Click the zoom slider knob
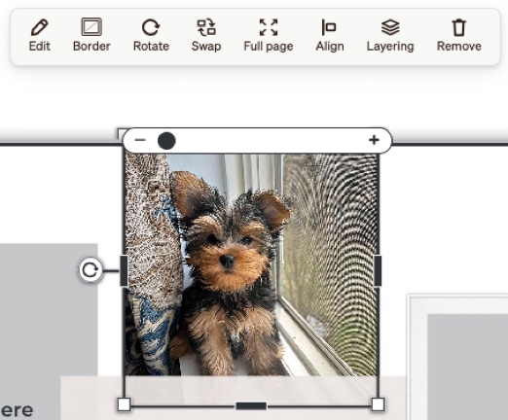This screenshot has width=508, height=420. click(166, 141)
